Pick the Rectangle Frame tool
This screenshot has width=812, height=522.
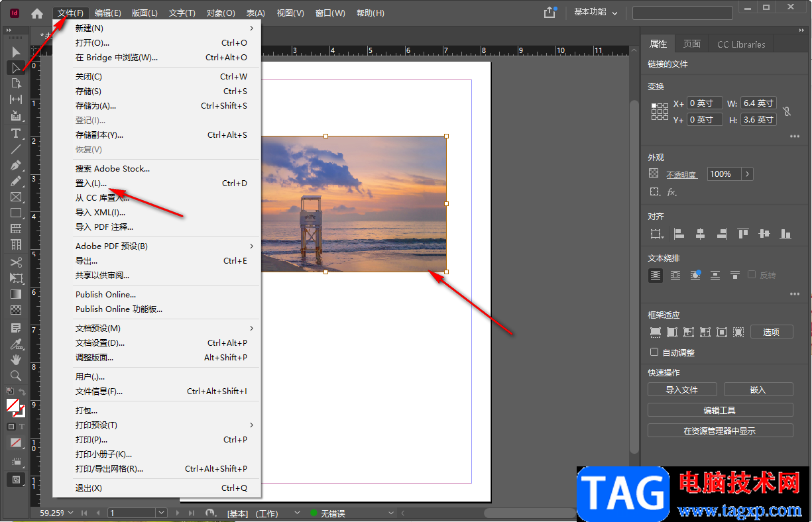(x=16, y=197)
